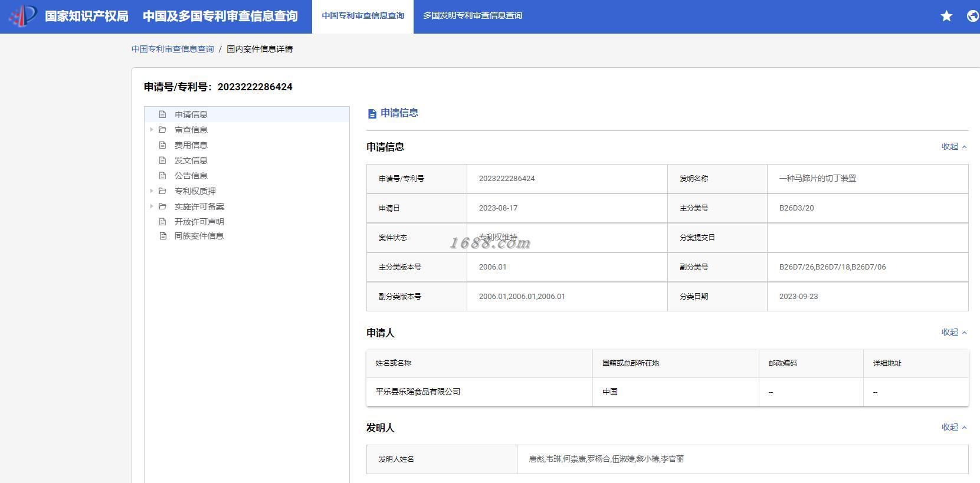Click the star favorites icon
The width and height of the screenshot is (980, 483).
946,16
